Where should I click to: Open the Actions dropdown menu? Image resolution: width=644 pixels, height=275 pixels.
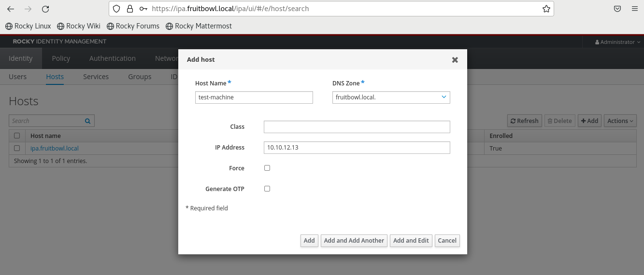tap(620, 121)
